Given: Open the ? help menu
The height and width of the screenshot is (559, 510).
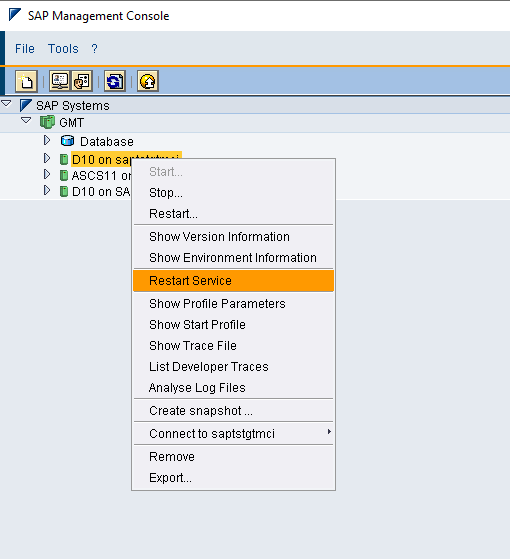Looking at the screenshot, I should tap(94, 48).
